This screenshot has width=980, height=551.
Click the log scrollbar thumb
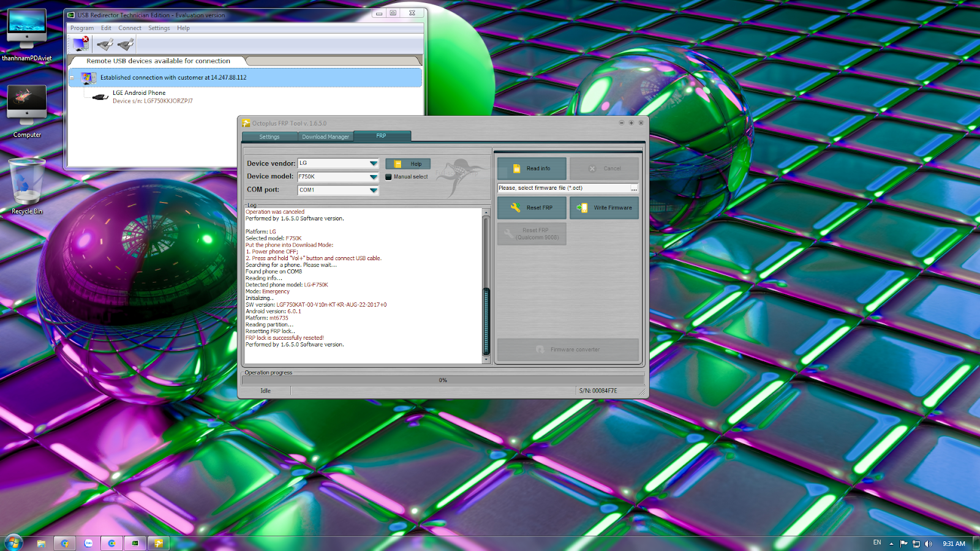486,321
